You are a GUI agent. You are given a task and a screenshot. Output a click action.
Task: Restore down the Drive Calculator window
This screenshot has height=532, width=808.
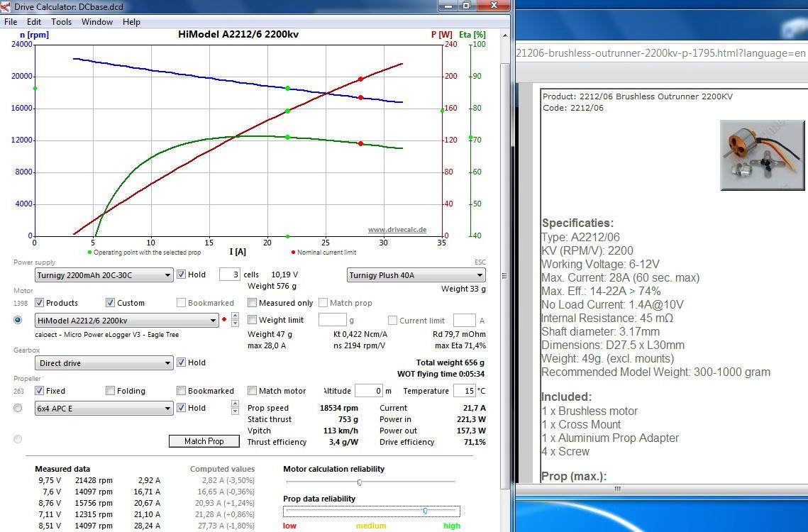[466, 6]
